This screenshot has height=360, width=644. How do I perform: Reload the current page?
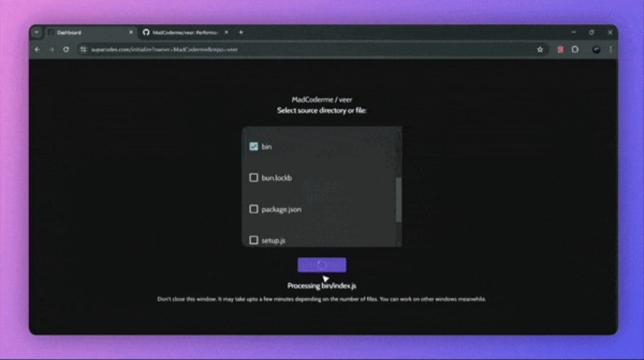(x=66, y=49)
